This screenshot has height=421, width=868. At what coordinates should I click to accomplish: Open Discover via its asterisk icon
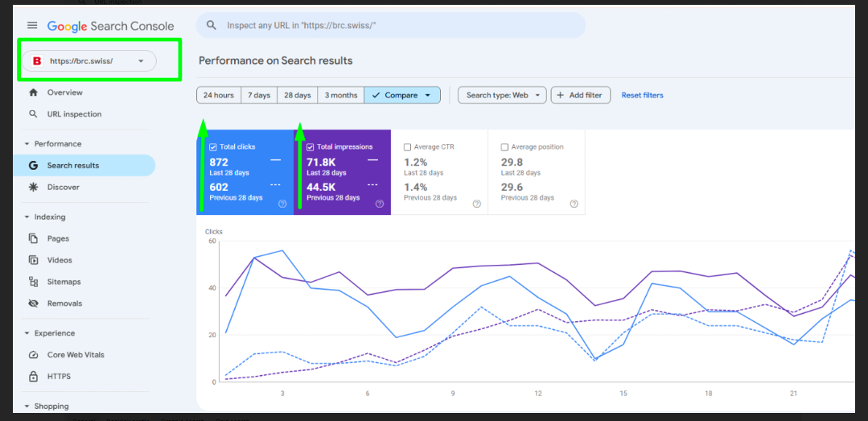pyautogui.click(x=33, y=188)
